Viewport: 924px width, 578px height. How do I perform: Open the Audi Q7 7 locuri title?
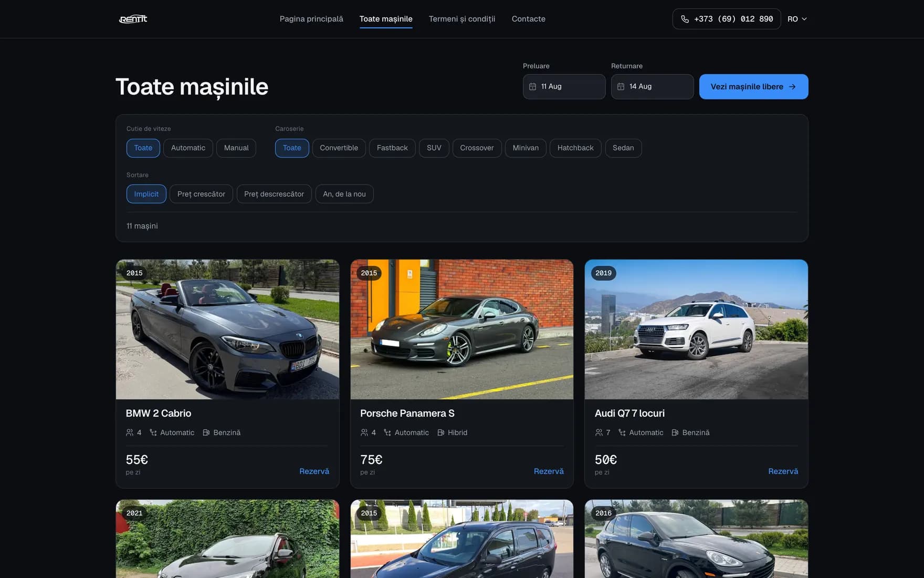(x=629, y=414)
